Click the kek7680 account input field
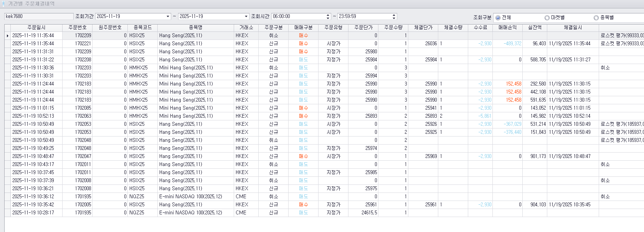644x232 pixels. (39, 16)
